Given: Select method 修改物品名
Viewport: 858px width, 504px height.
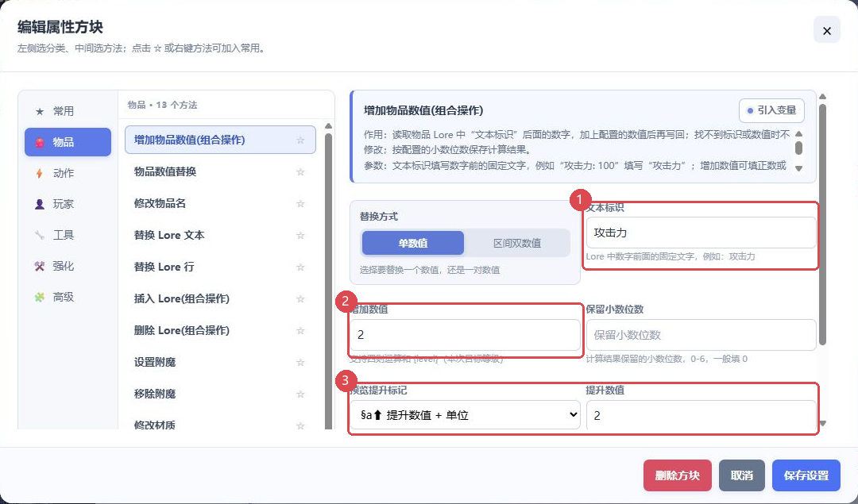Looking at the screenshot, I should tap(221, 203).
